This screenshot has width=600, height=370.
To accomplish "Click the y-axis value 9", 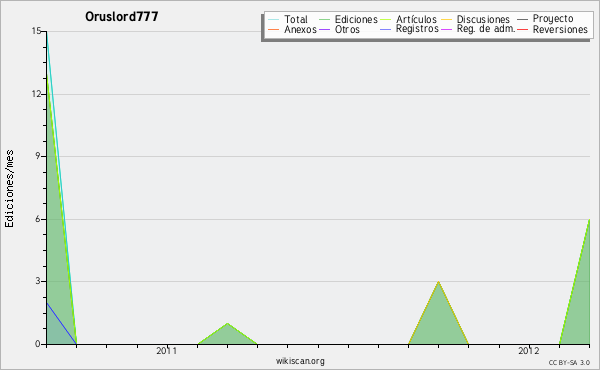I will coord(38,156).
